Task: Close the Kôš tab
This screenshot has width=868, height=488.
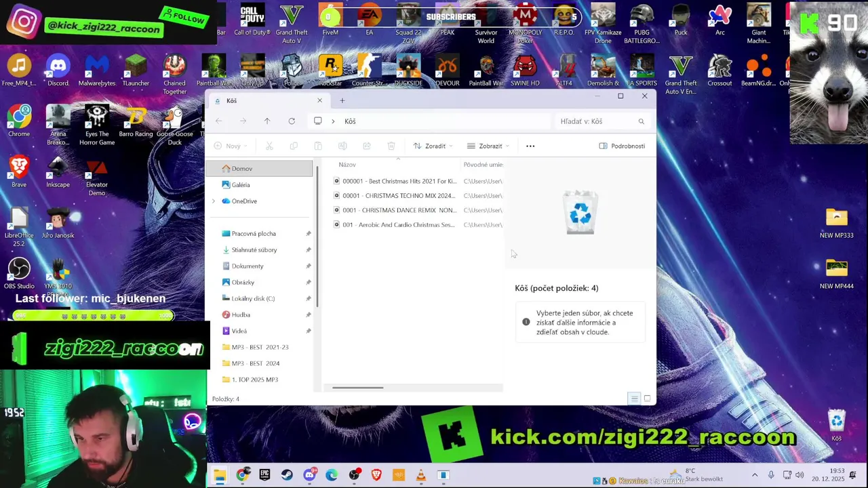Action: point(320,101)
